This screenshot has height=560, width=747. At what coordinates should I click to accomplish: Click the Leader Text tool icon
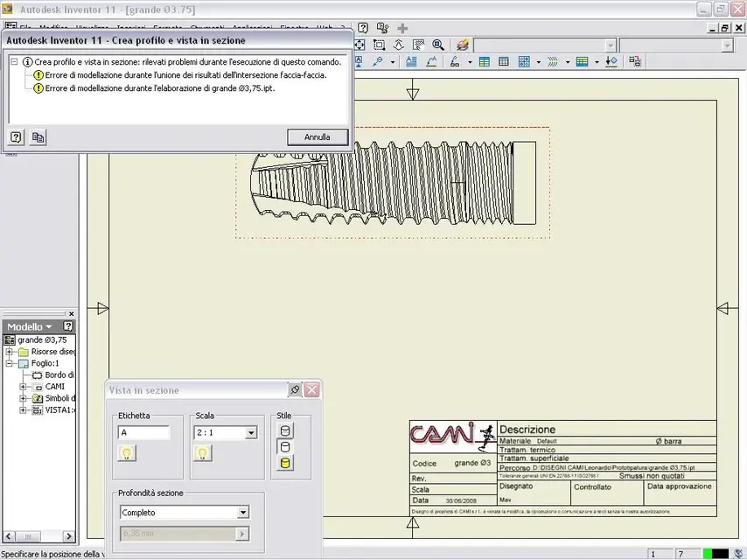[431, 61]
